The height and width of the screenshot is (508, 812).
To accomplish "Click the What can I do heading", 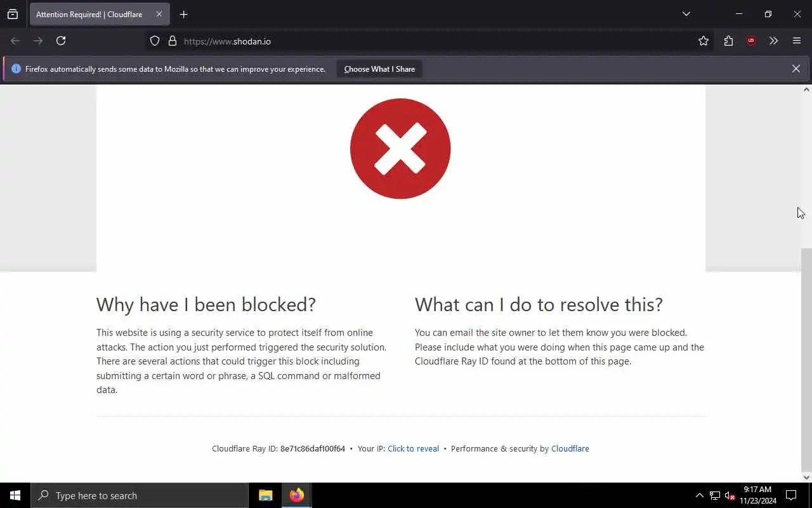I will [539, 305].
